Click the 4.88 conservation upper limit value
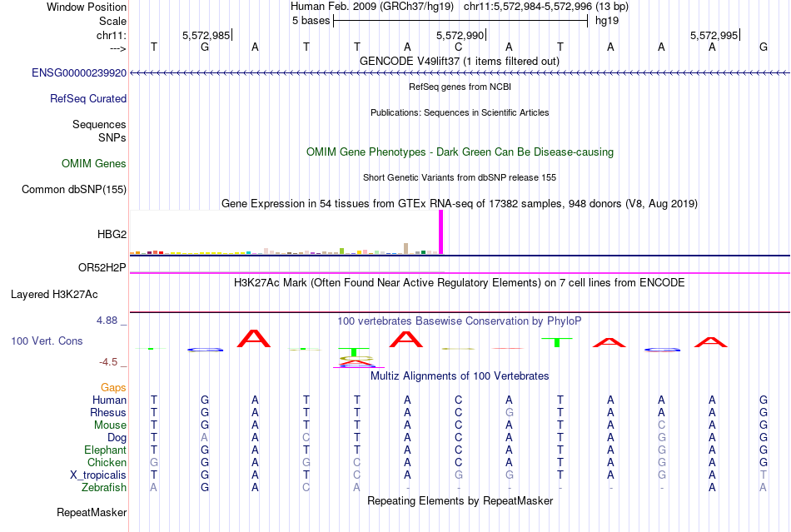This screenshot has width=791, height=532. pyautogui.click(x=107, y=321)
